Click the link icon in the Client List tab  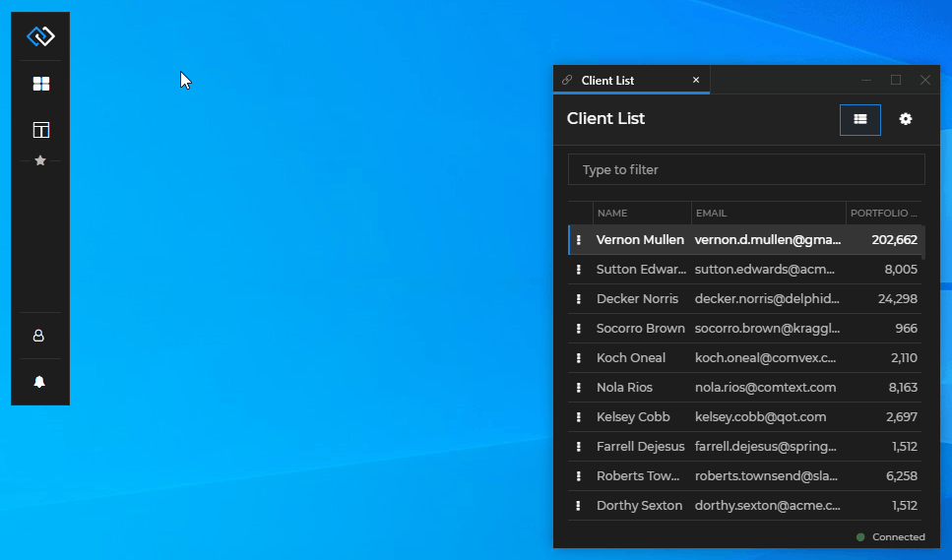point(567,80)
